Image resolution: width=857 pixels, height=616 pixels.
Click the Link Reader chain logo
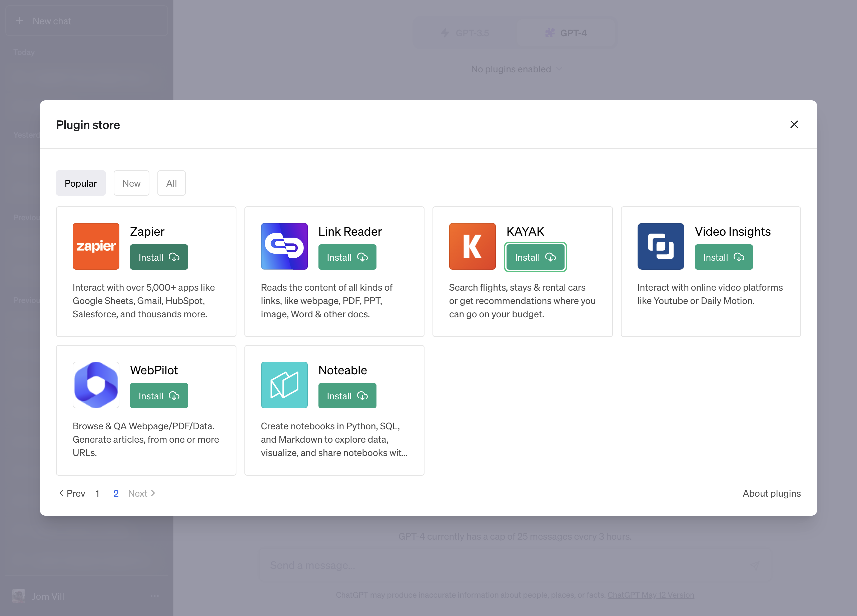284,246
